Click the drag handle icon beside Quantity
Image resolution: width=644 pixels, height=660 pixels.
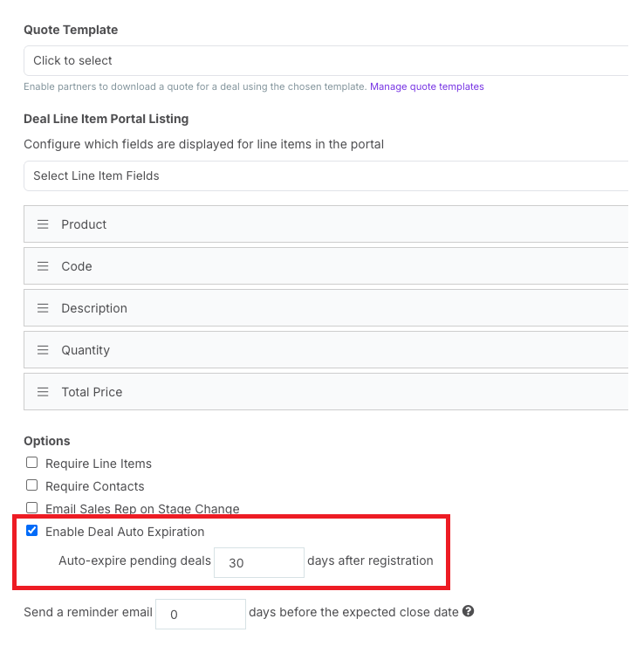43,350
